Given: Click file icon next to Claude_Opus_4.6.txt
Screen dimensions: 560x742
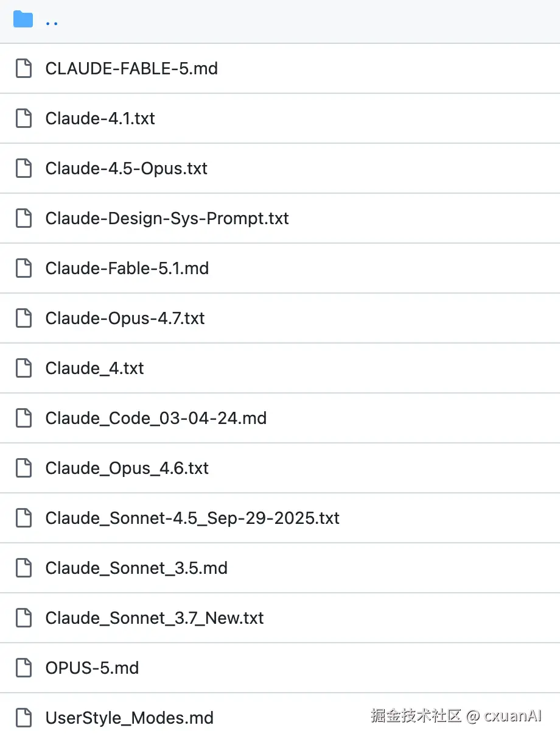Looking at the screenshot, I should (x=24, y=468).
